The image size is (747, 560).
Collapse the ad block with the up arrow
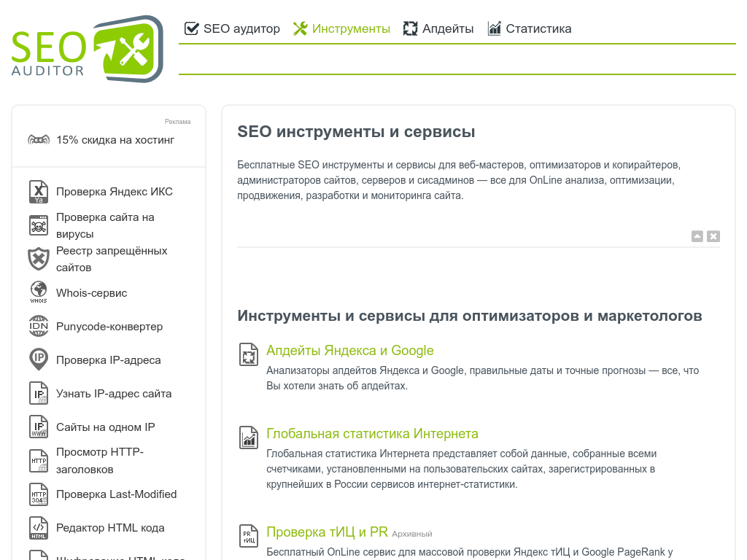click(x=697, y=236)
